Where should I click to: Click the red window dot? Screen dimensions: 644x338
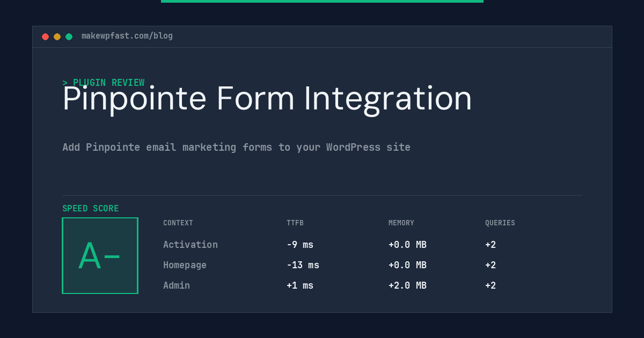pyautogui.click(x=45, y=36)
